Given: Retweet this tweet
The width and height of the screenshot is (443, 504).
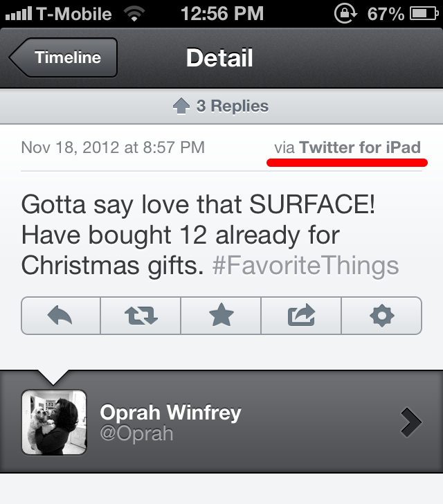Looking at the screenshot, I should coord(141,316).
